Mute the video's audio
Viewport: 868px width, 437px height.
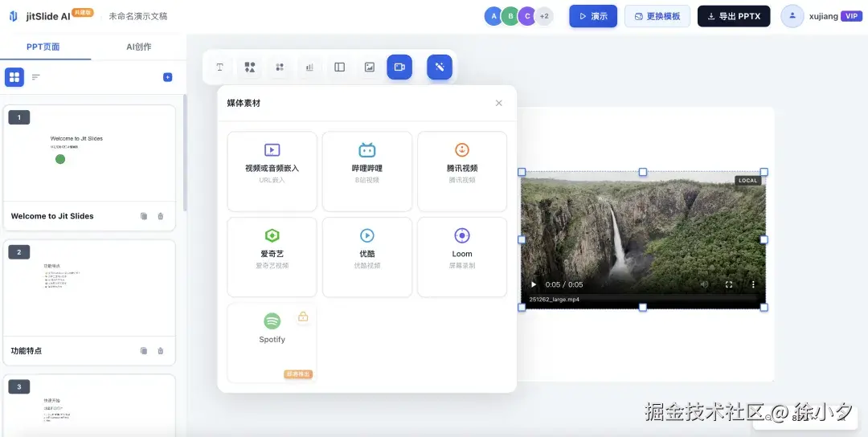point(704,284)
